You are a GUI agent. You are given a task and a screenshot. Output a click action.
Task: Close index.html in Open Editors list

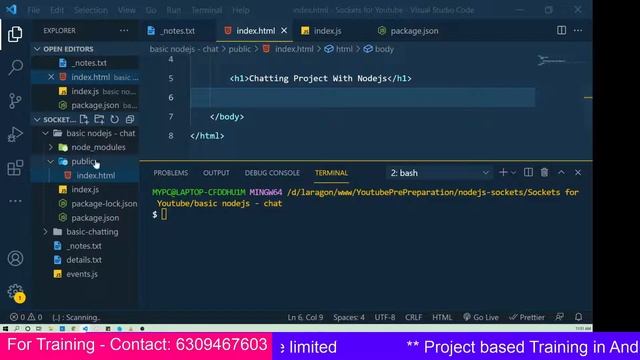click(x=51, y=77)
